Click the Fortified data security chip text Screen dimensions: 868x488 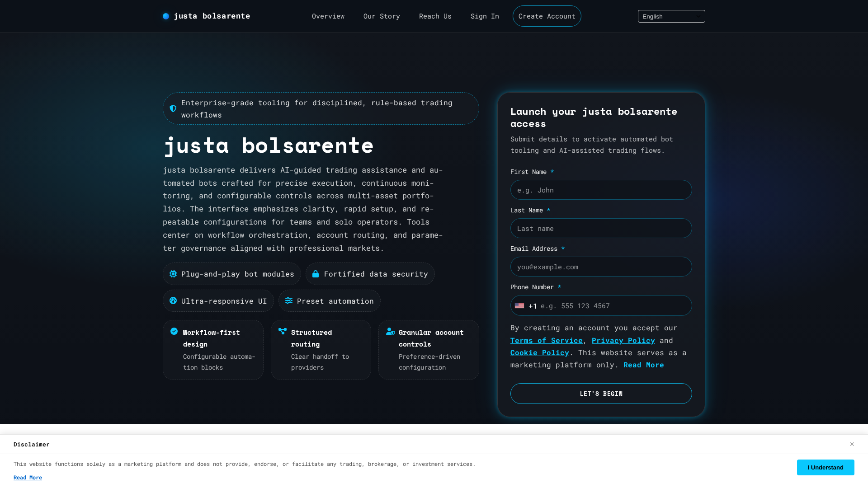pyautogui.click(x=376, y=274)
